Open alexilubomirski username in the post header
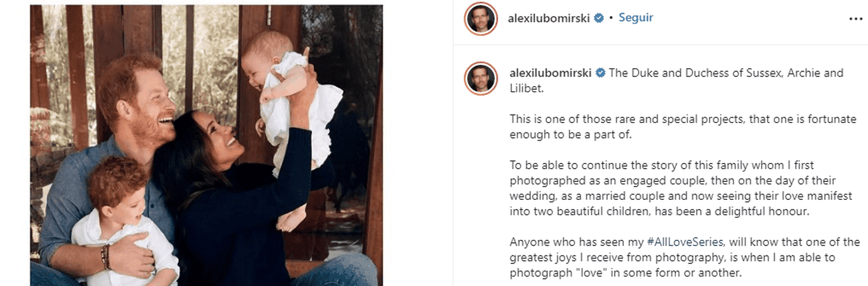Screen dimensions: 868x286 coord(549,18)
